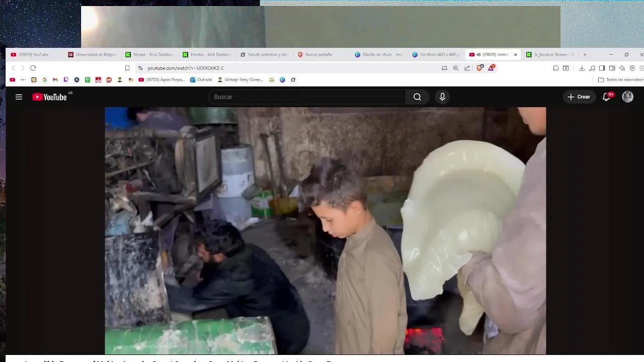Screen dimensions: 644x362
Task: Open Twitch bookmark in bookmarks bar
Action: (66, 79)
